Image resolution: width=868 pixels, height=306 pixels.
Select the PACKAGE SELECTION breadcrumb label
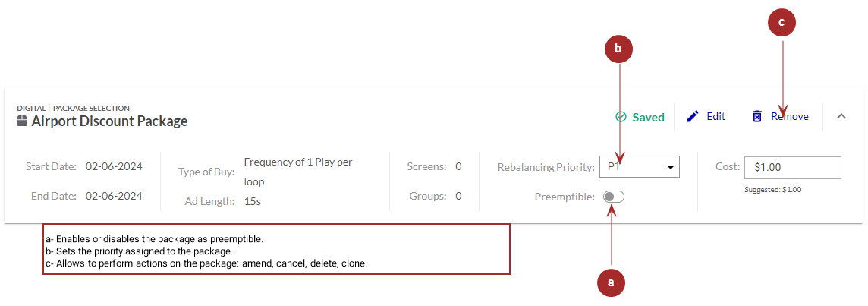click(x=91, y=108)
